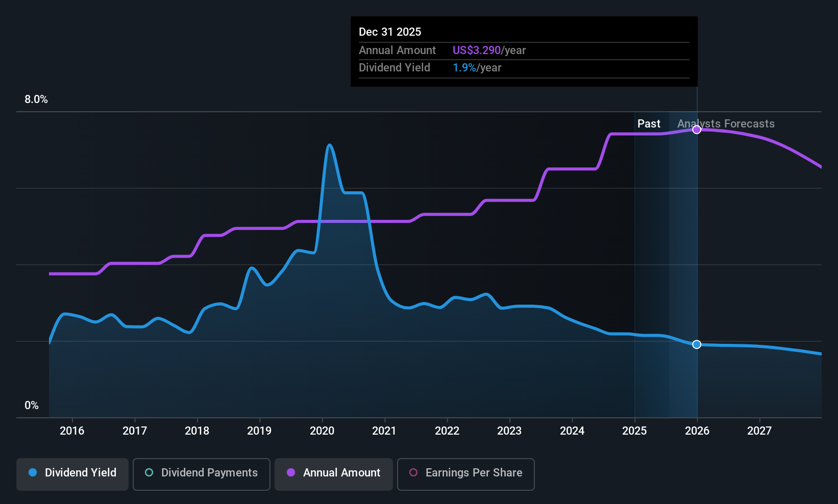This screenshot has height=504, width=838.
Task: Click the US$3.290/year tooltip value
Action: click(x=489, y=50)
